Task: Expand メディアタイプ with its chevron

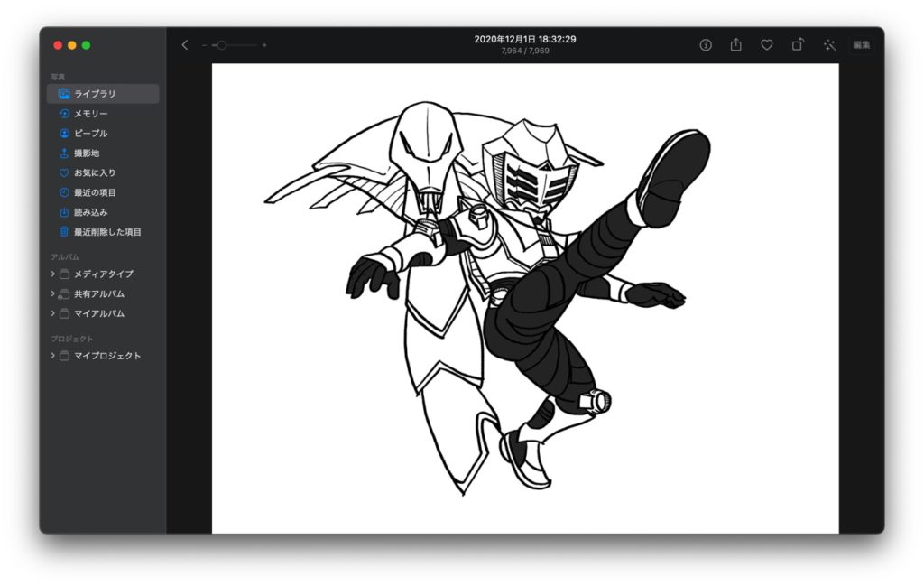Action: point(52,274)
